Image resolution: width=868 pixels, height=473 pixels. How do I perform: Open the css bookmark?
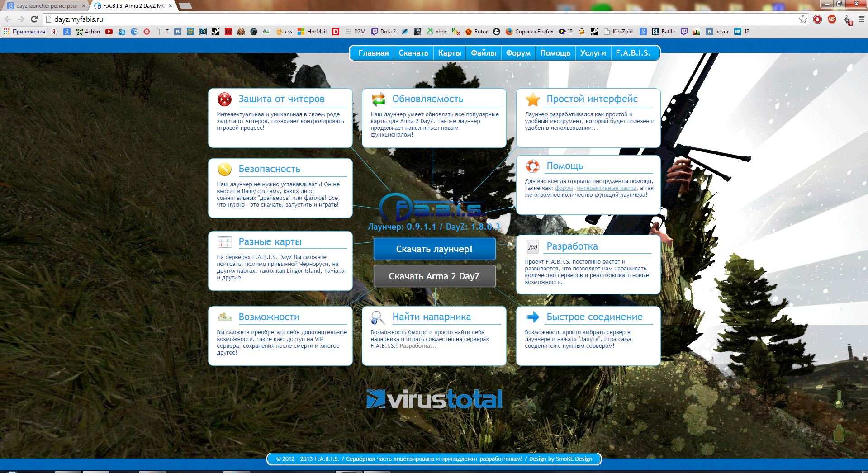(x=285, y=32)
